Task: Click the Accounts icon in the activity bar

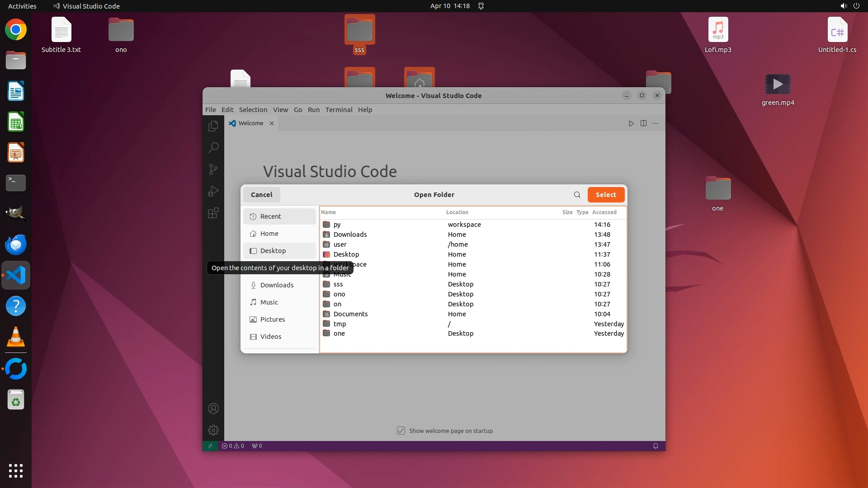Action: coord(213,408)
